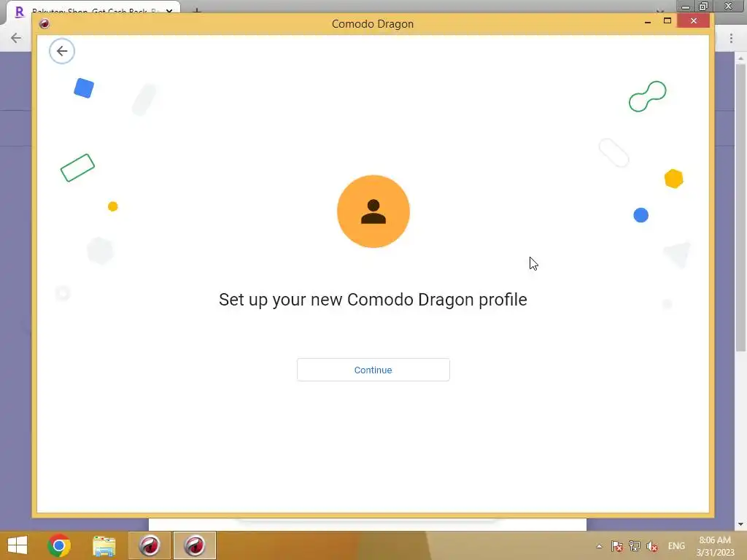The image size is (747, 560).
Task: Restore down the background browser window
Action: (704, 6)
